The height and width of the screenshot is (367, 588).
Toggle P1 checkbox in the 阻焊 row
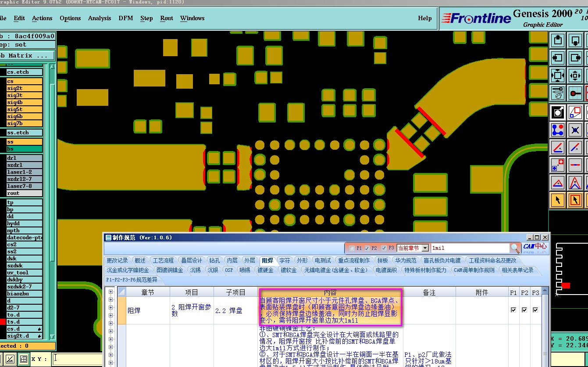coord(513,310)
